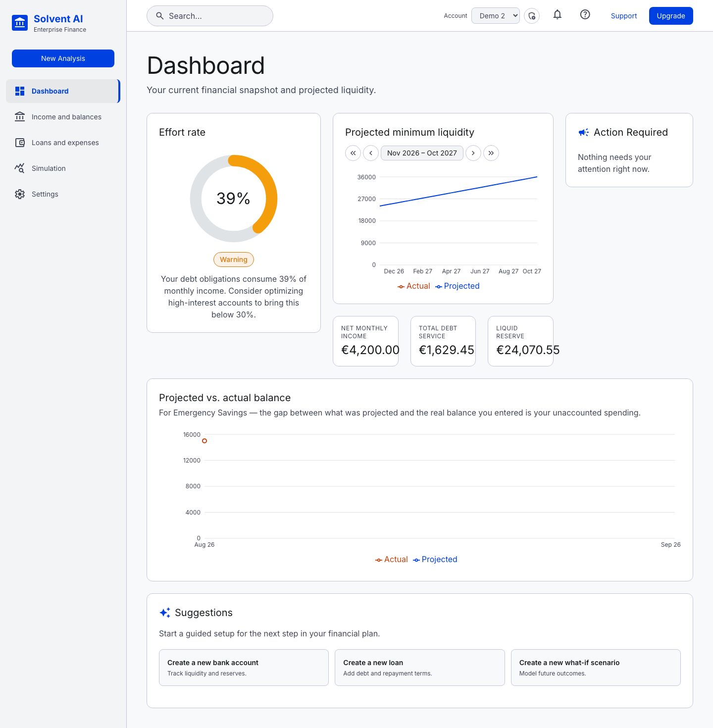
Task: Click the 39% effort rate donut gauge
Action: coord(234,199)
